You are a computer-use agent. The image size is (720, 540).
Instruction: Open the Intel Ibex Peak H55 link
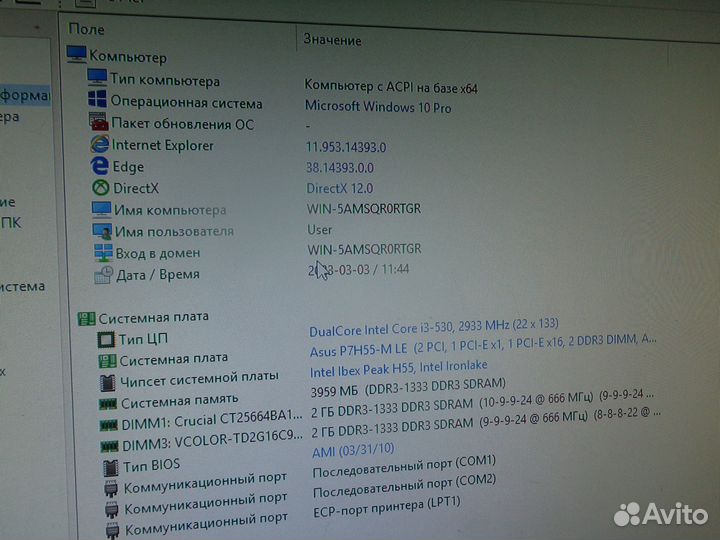399,369
